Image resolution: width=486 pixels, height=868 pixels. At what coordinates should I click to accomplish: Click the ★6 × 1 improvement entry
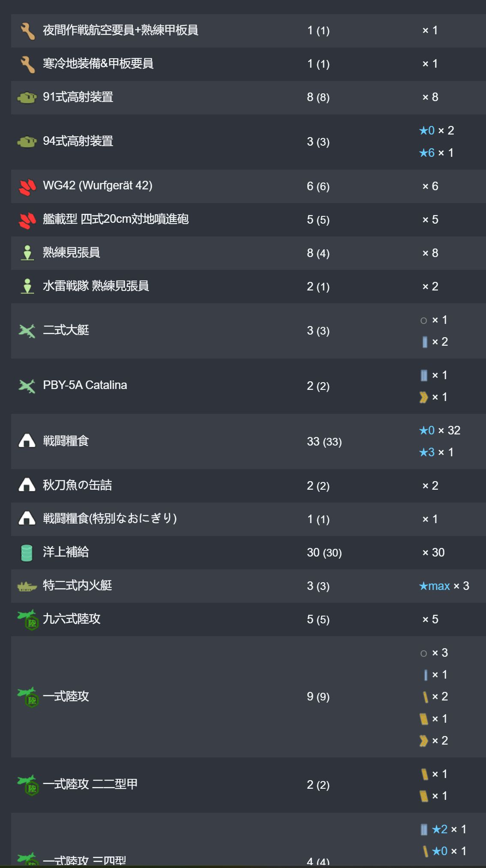(436, 153)
